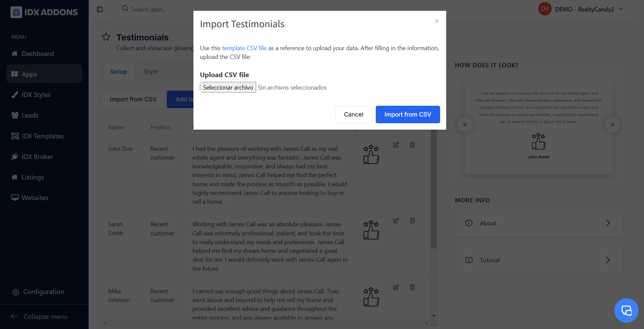Expand the Tutorial info section
This screenshot has width=644, height=329.
[x=539, y=260]
